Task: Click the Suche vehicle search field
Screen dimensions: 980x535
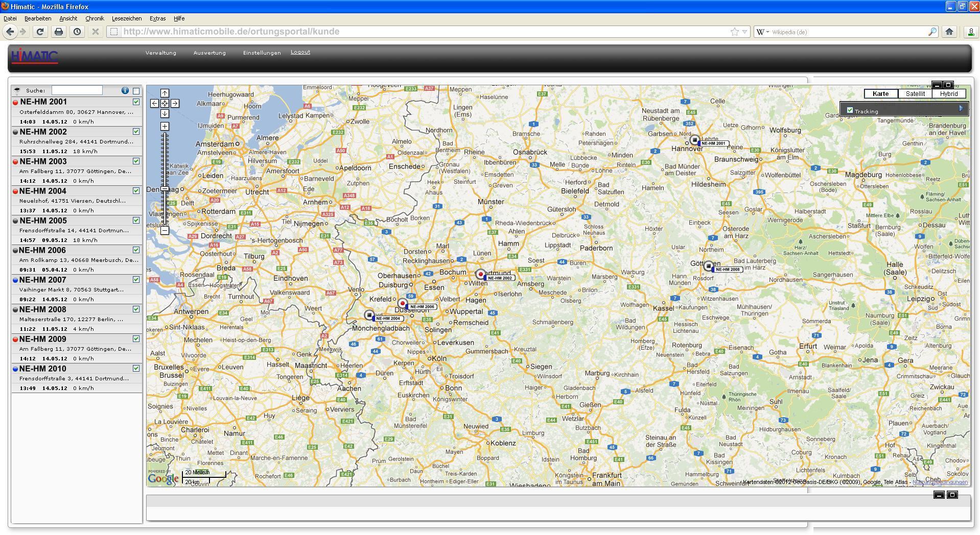Action: tap(77, 90)
